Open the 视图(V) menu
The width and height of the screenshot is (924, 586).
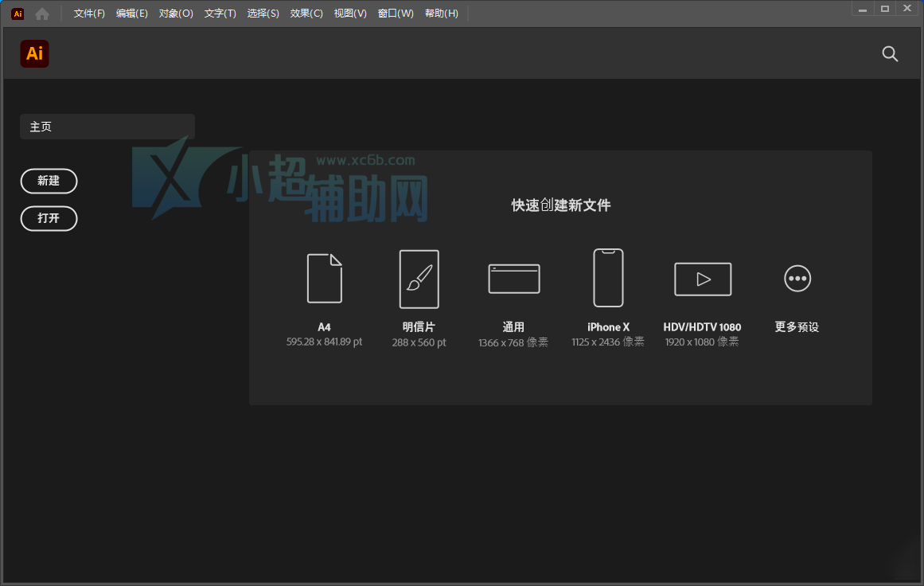[x=350, y=14]
